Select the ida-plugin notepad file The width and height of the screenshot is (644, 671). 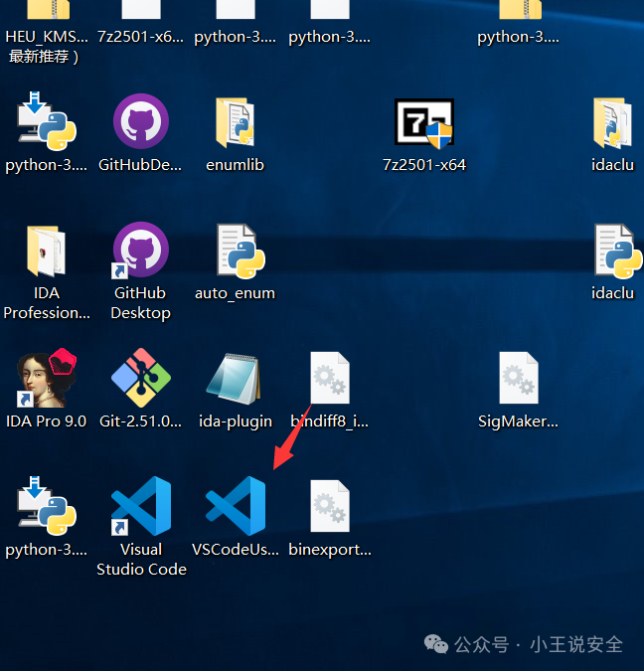tap(234, 379)
